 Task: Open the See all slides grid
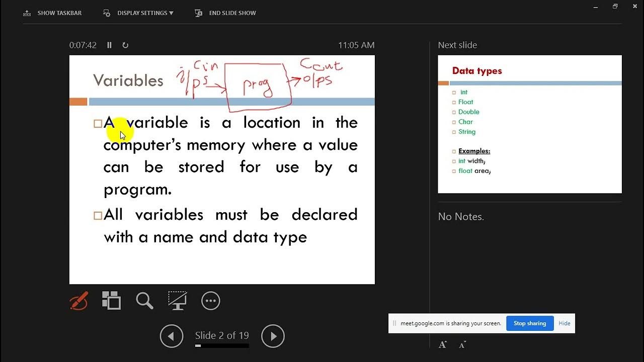coord(111,301)
